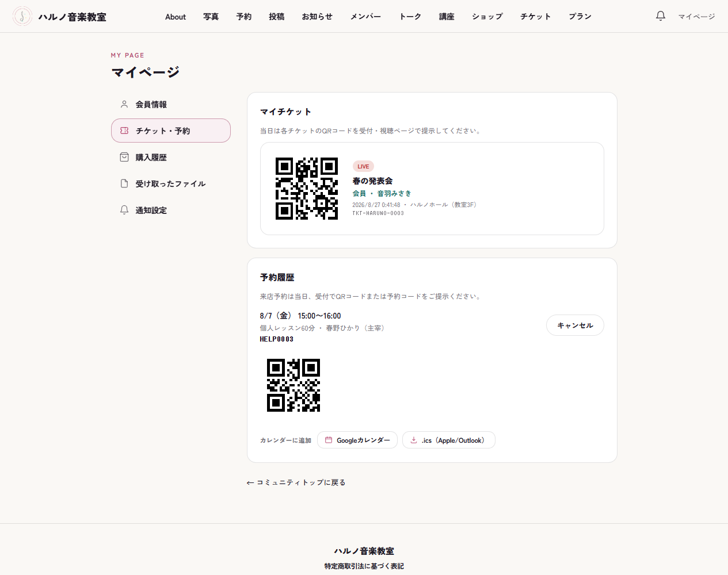Go to メンバー in the top navigation
Screen dimensions: 728x575
[x=366, y=17]
